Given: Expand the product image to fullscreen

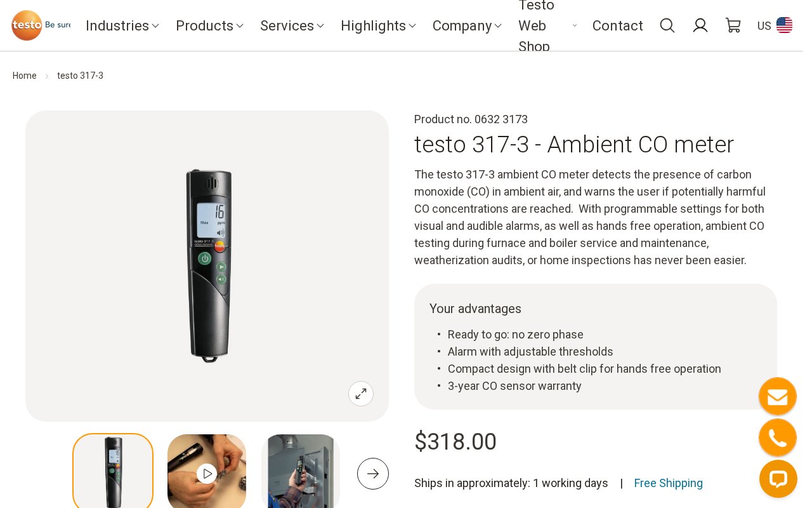Looking at the screenshot, I should pos(360,394).
